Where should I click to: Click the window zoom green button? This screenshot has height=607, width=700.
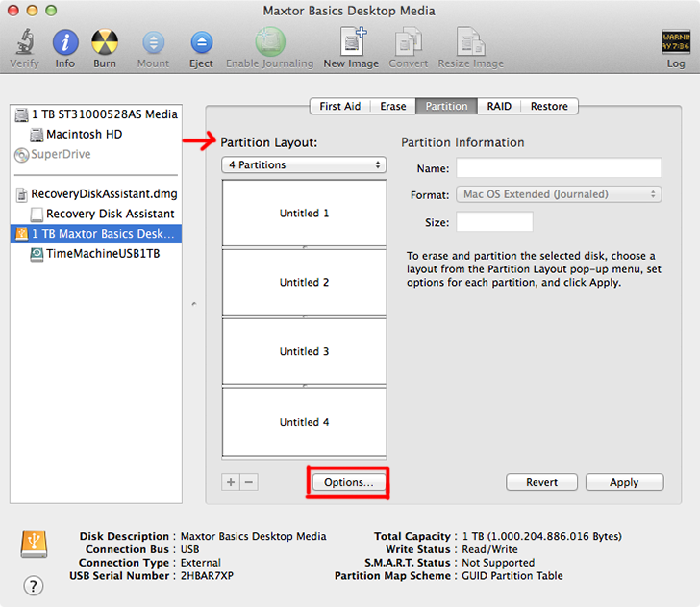tap(51, 11)
